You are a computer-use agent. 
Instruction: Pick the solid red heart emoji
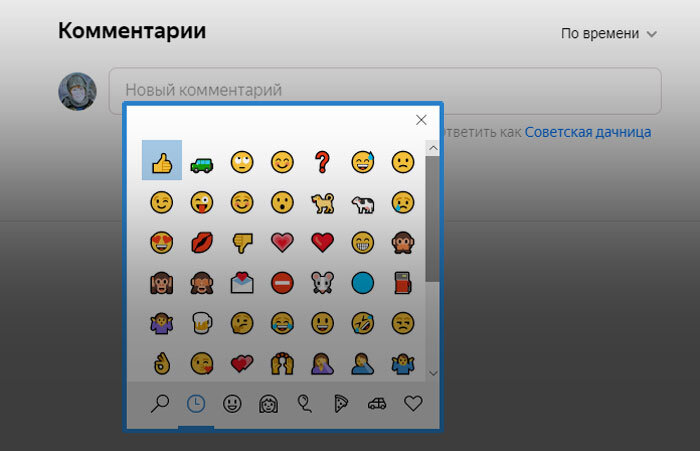(x=322, y=242)
